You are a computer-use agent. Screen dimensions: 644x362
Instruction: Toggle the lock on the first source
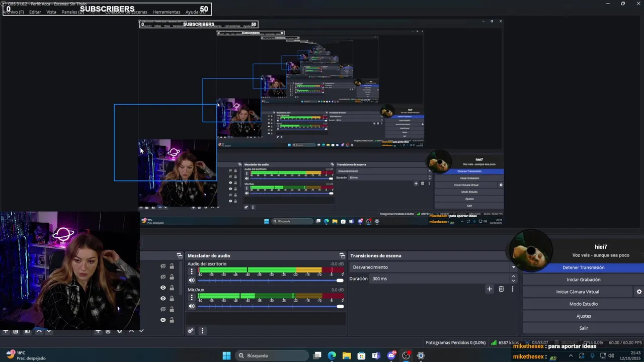point(172,266)
